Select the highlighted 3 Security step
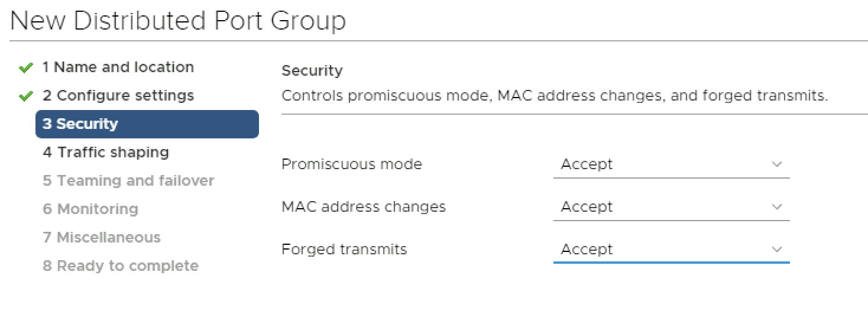This screenshot has width=868, height=330. 147,124
